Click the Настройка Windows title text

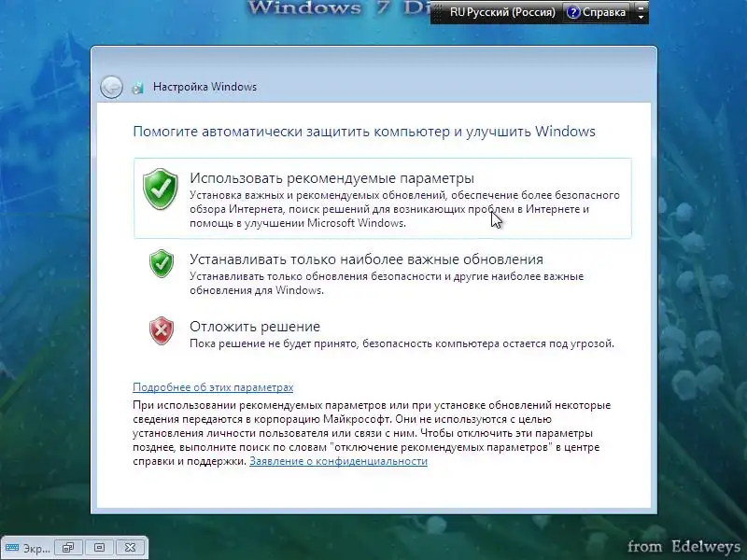coord(204,87)
